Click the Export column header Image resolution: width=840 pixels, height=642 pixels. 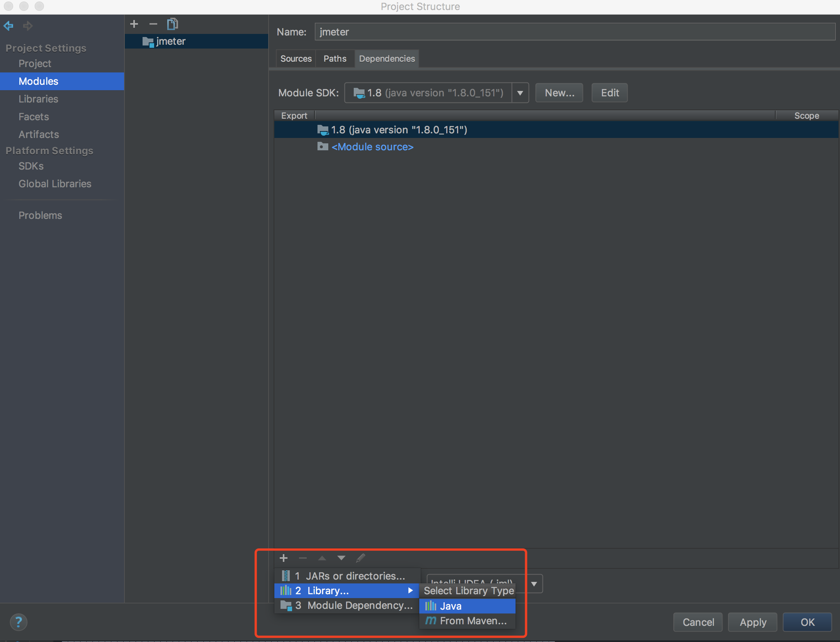[294, 116]
